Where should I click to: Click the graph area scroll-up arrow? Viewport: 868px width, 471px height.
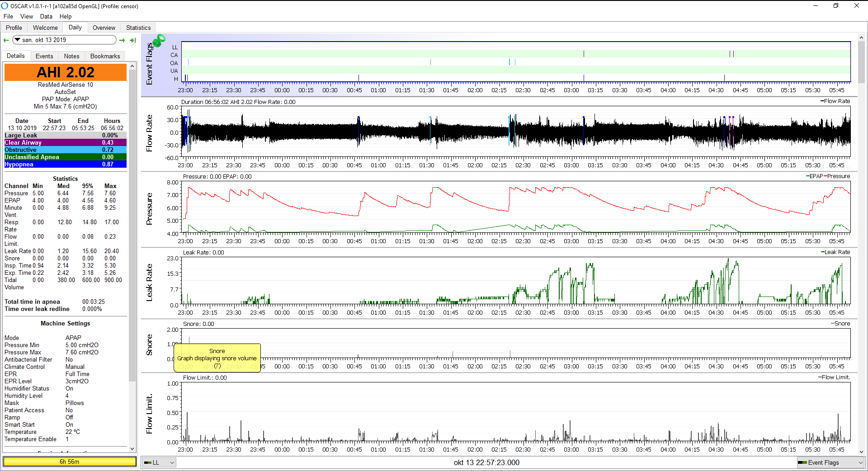coord(861,38)
